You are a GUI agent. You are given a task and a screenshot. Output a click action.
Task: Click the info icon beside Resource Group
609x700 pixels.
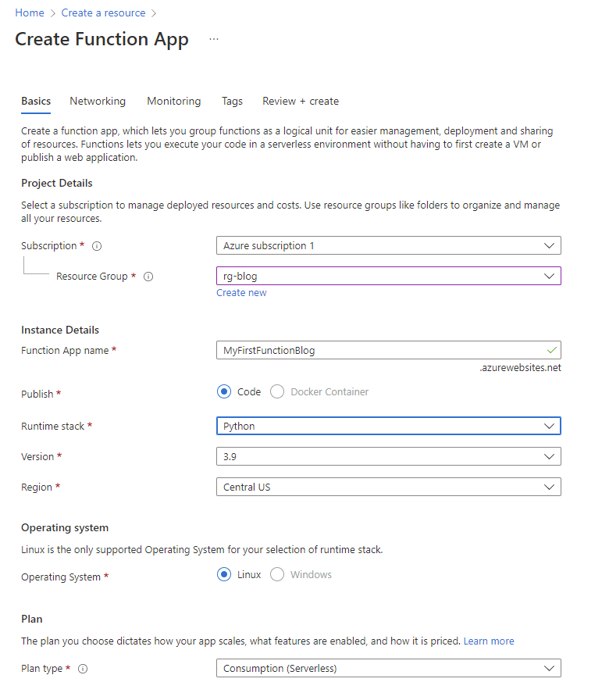[148, 276]
